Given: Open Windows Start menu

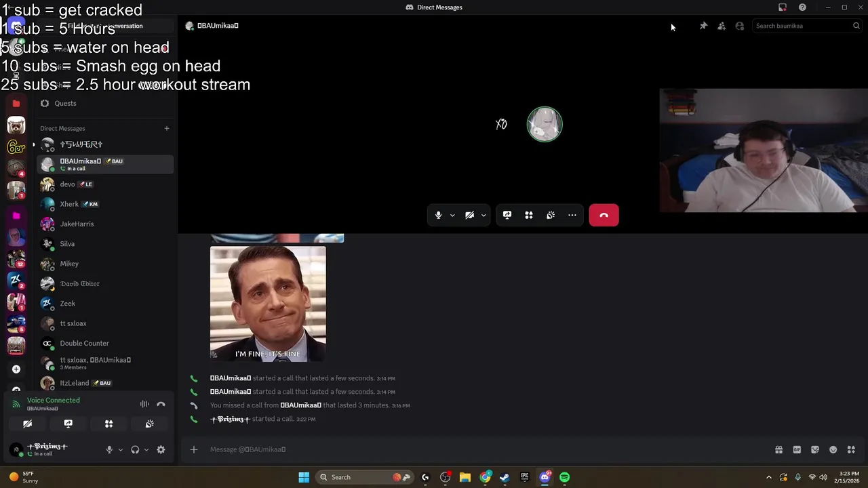Looking at the screenshot, I should 304,477.
